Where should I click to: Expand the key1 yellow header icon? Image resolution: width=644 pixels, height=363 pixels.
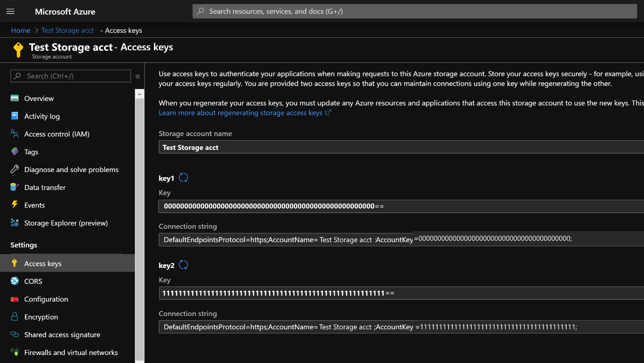18,50
